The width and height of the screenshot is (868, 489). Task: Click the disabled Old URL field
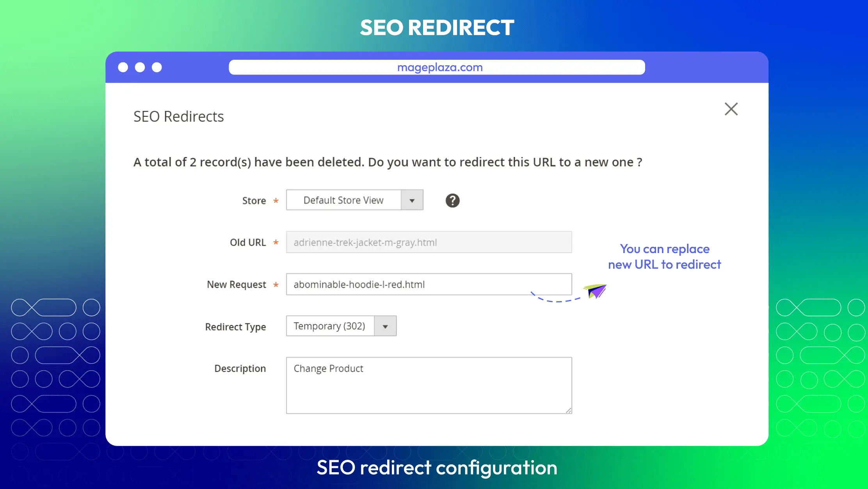pos(429,242)
